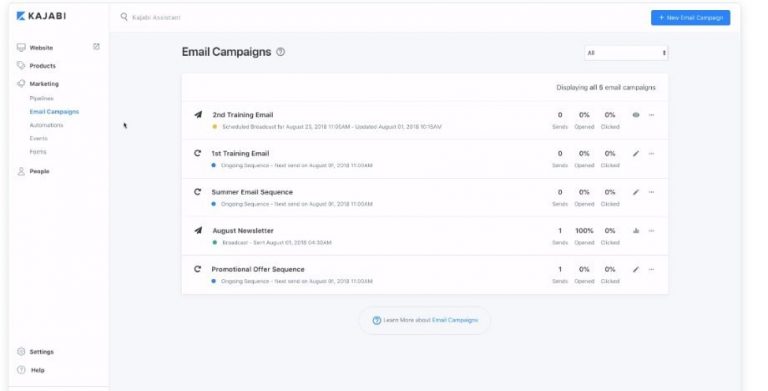Screen dimensions: 768x391
Task: Open more options for 2nd Training Email
Action: pyautogui.click(x=651, y=115)
